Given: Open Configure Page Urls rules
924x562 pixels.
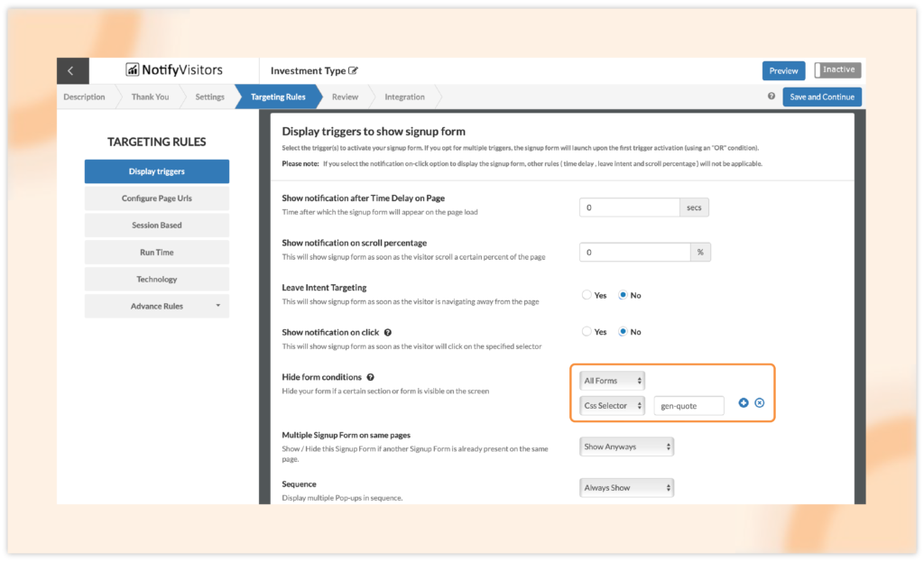Looking at the screenshot, I should coord(157,198).
